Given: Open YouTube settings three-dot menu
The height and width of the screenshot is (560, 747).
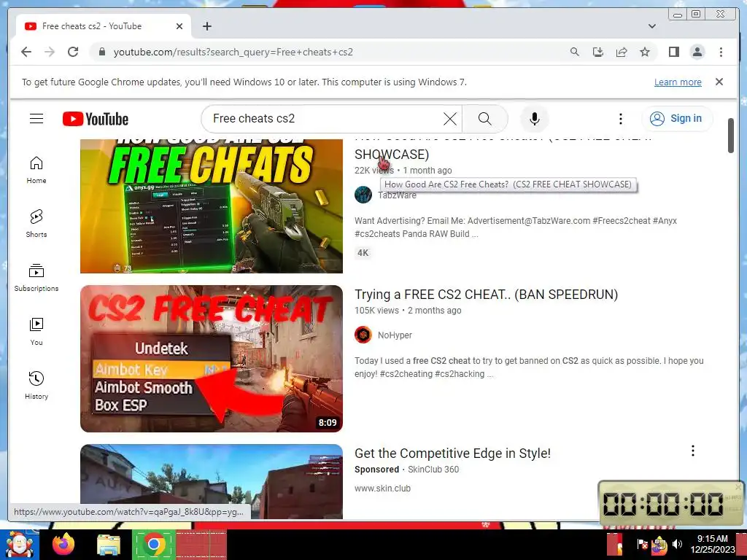Looking at the screenshot, I should 620,119.
